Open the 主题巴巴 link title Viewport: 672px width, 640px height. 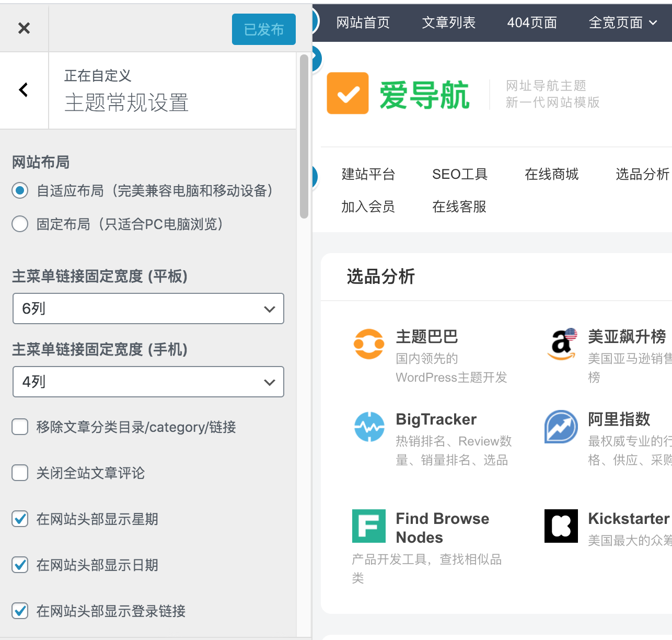coord(427,336)
